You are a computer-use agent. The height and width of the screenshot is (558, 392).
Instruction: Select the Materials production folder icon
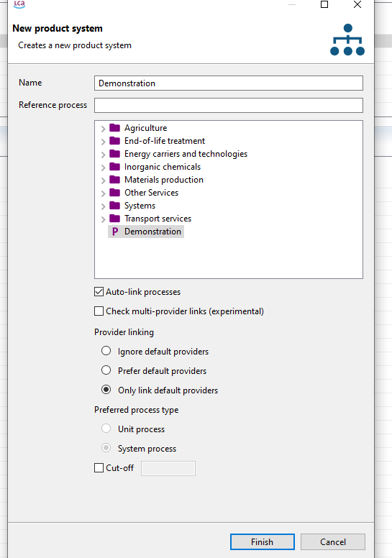[114, 179]
